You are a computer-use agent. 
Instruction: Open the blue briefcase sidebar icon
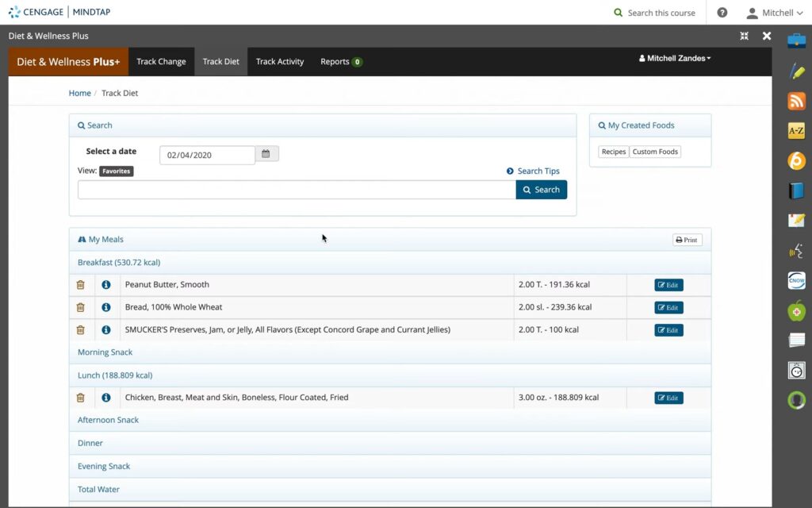pos(796,40)
